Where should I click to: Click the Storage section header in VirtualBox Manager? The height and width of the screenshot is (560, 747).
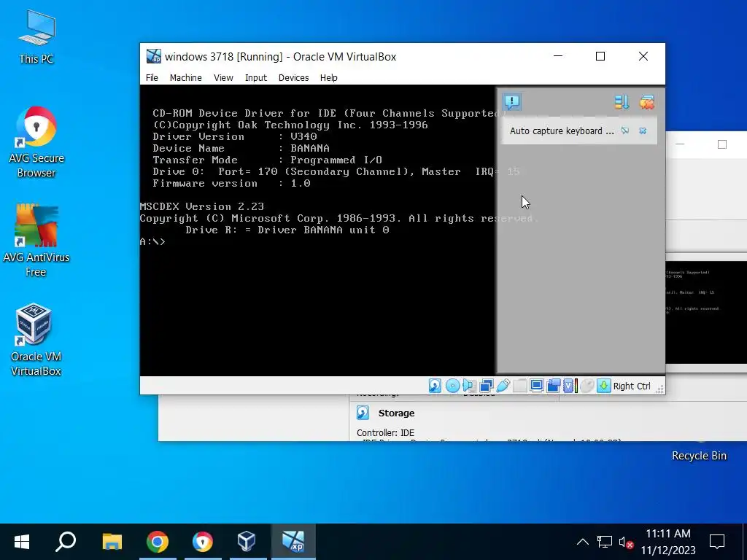[396, 413]
